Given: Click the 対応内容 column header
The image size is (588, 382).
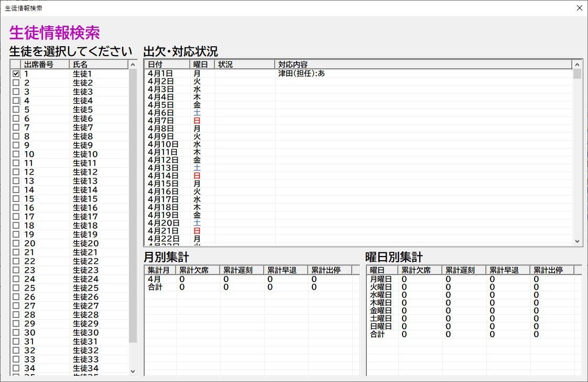Looking at the screenshot, I should 423,65.
